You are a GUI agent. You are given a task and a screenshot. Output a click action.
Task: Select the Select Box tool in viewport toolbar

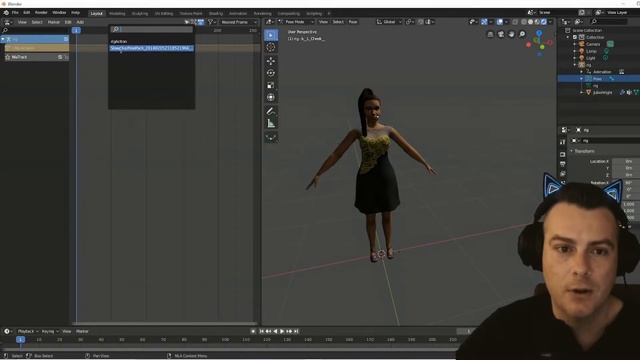[271, 35]
